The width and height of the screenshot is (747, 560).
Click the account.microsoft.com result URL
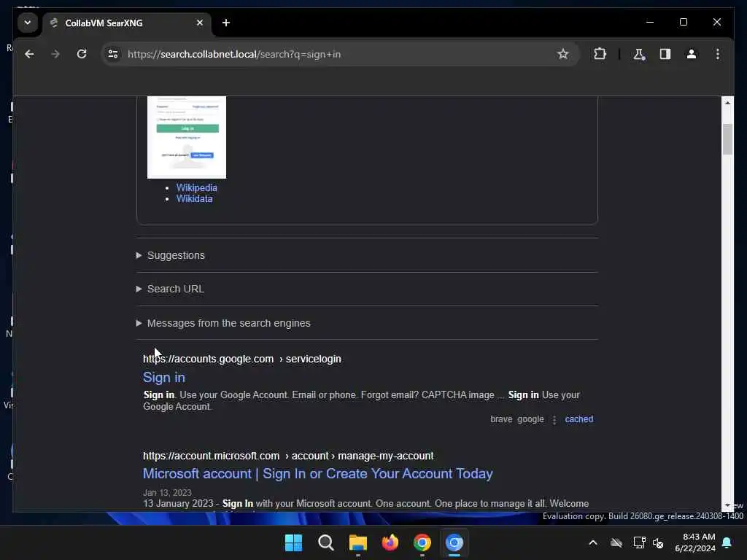point(288,456)
